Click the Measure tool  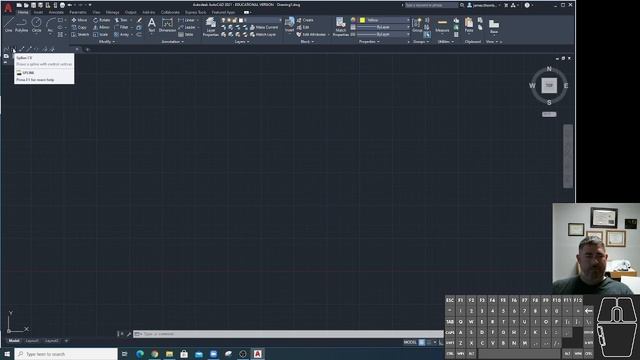coord(442,24)
